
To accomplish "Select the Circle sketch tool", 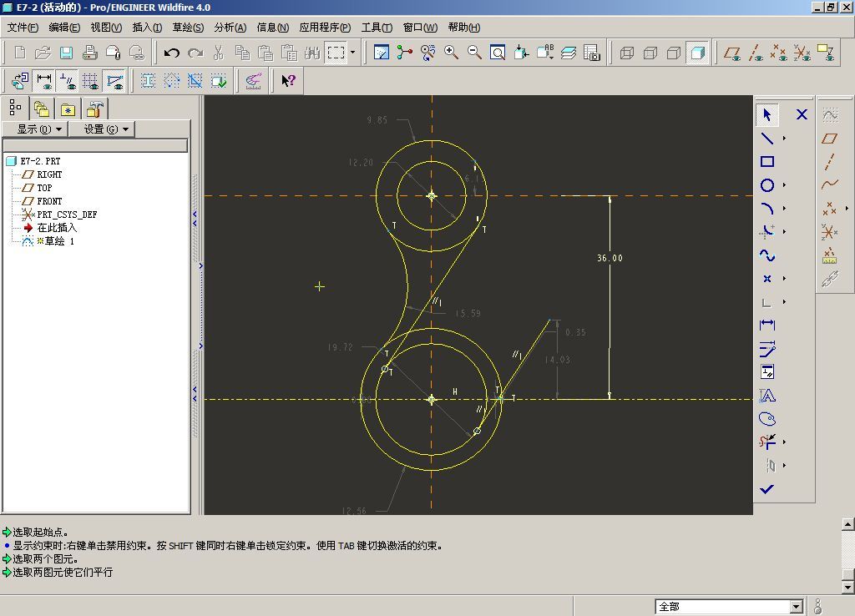I will tap(767, 185).
